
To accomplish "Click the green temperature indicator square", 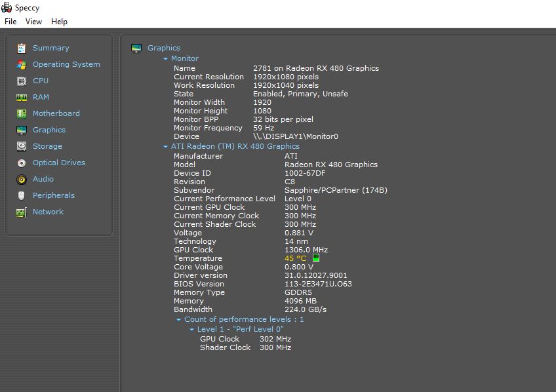I will pos(315,258).
